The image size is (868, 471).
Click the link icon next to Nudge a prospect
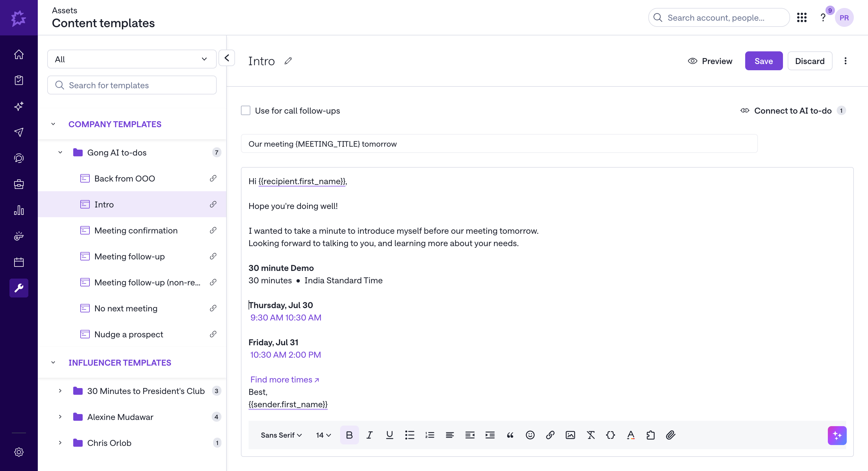coord(213,334)
